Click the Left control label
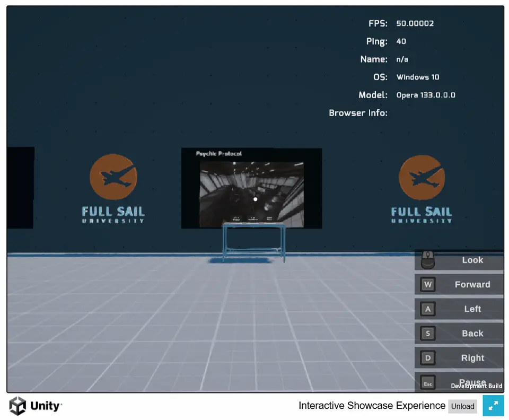Viewport: 509px width, 420px height. pos(472,309)
